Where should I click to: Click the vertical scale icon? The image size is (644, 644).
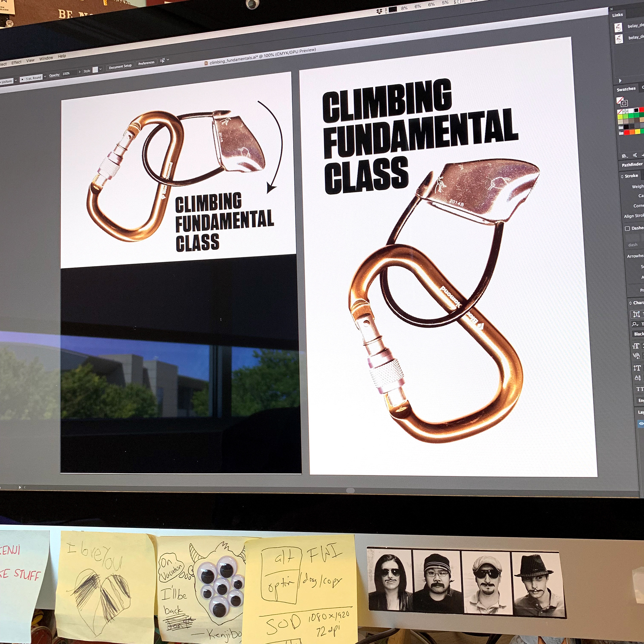[637, 368]
